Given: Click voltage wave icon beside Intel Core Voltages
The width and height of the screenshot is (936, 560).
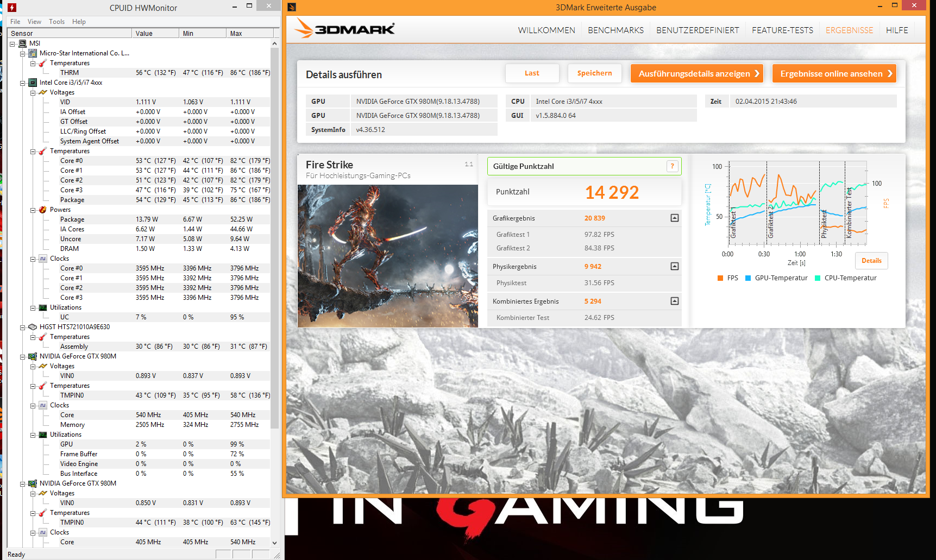Looking at the screenshot, I should click(43, 92).
